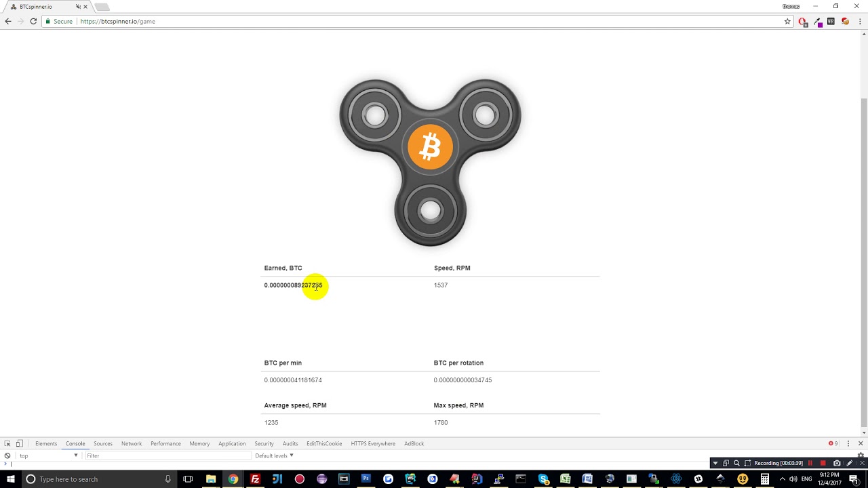Click the address bar URL
868x488 pixels.
pos(118,22)
